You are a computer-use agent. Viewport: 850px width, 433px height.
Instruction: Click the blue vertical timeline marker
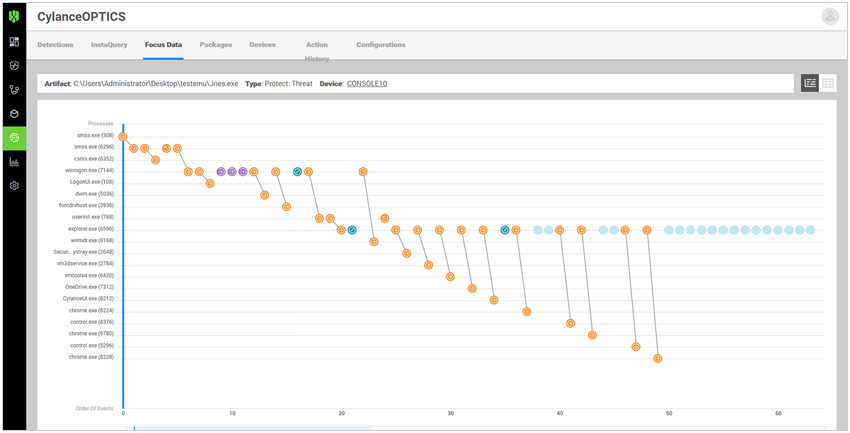(x=123, y=266)
